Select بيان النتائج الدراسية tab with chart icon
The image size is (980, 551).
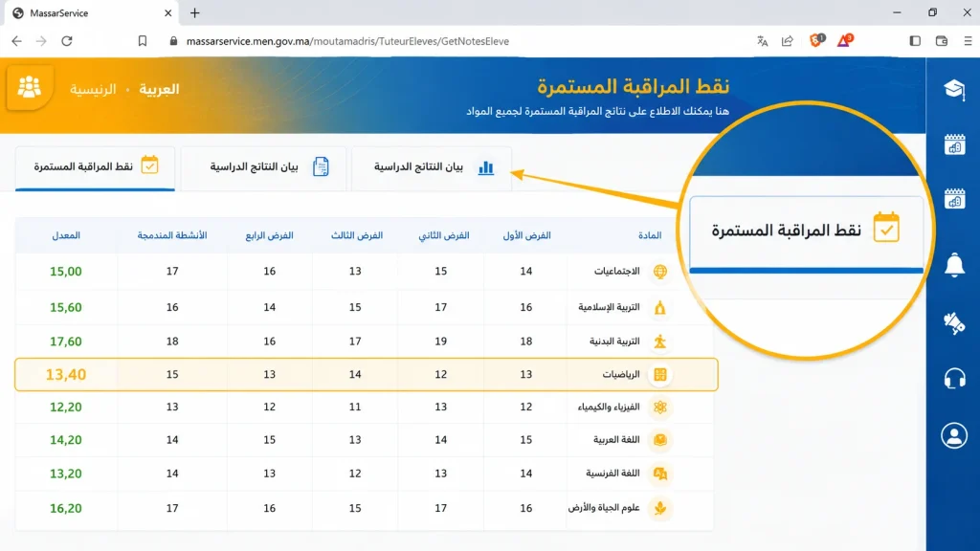pyautogui.click(x=432, y=167)
